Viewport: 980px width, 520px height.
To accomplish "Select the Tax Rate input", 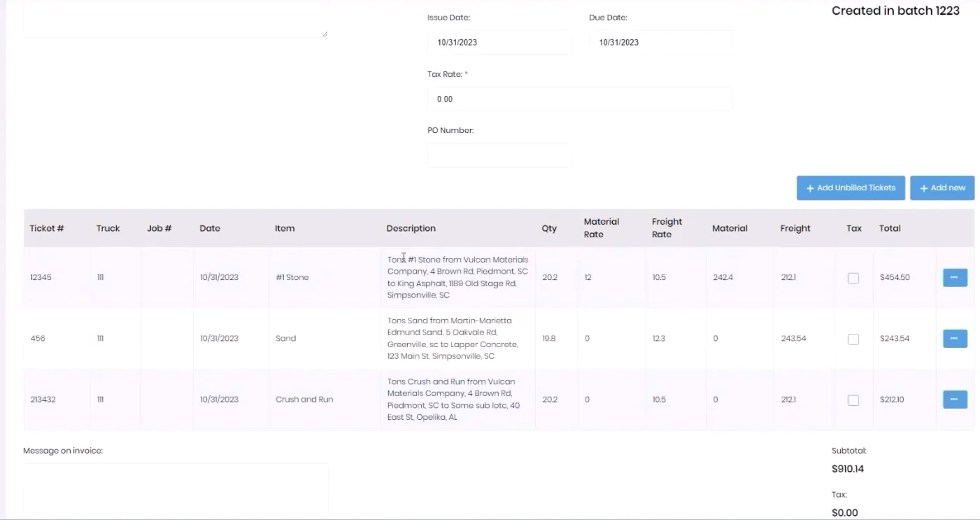I will tap(579, 99).
